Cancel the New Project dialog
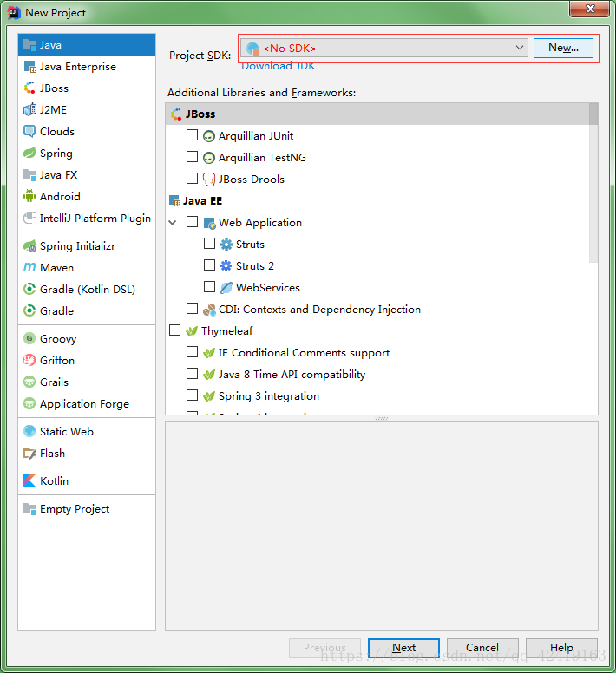This screenshot has height=673, width=616. 482,647
